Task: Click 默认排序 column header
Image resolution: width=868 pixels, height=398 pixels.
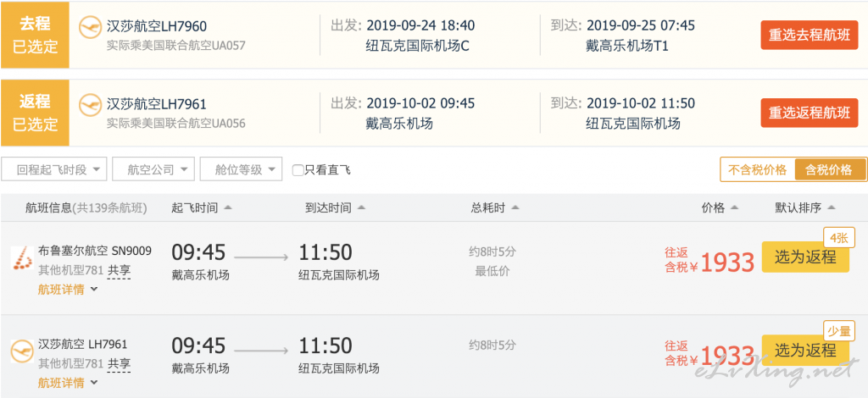Action: point(805,208)
